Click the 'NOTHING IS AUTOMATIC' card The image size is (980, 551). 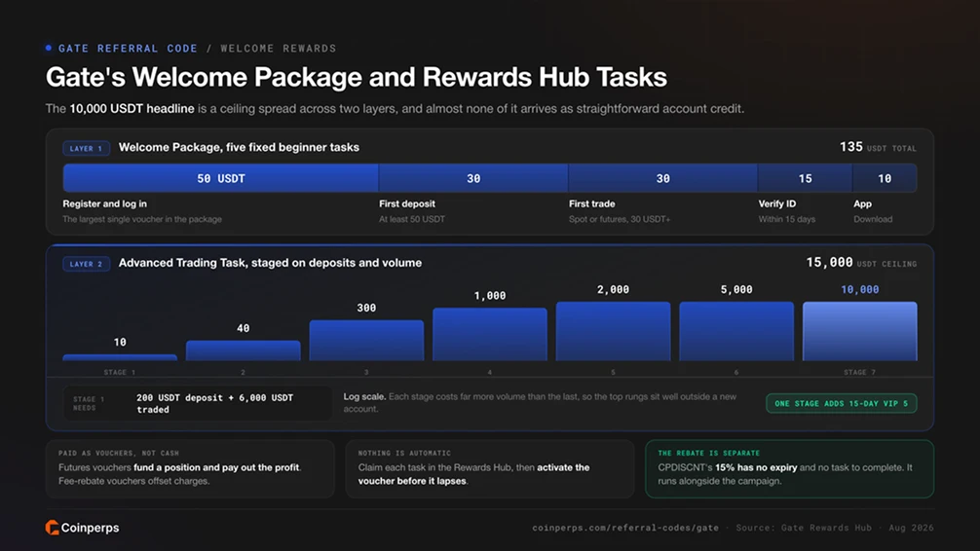pyautogui.click(x=490, y=469)
